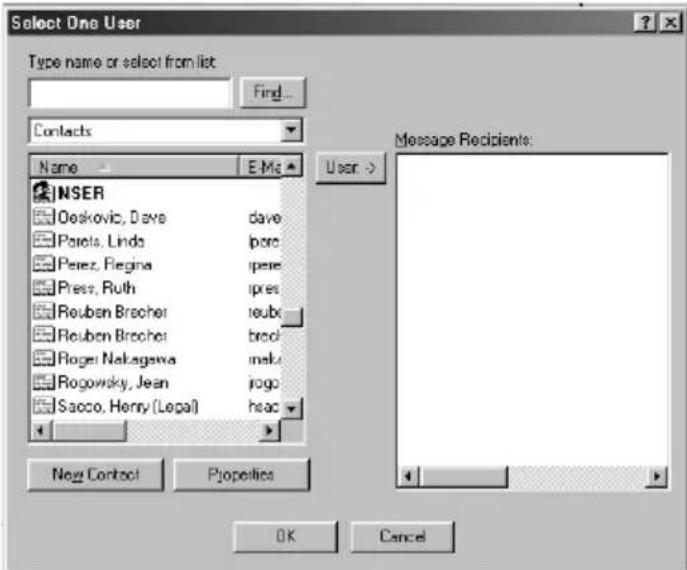Screen dimensions: 687x570
Task: Click contact card icon beside Rogowsky, Jean
Action: pyautogui.click(x=44, y=382)
